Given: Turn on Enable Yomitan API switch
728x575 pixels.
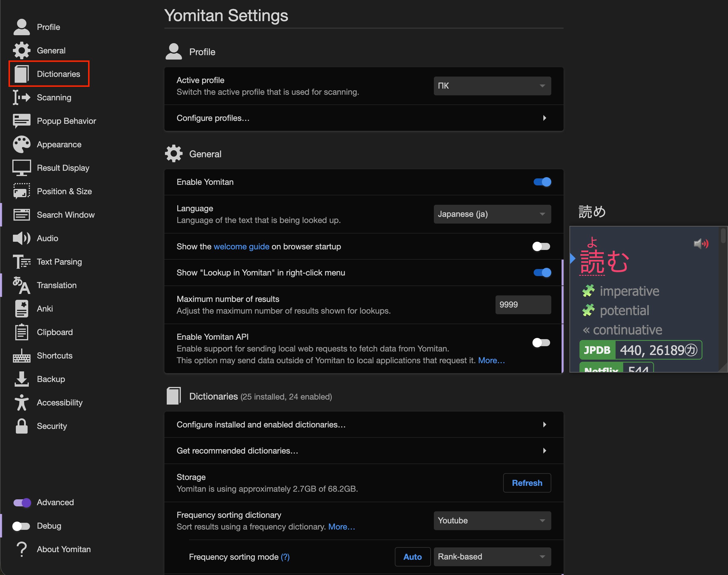Looking at the screenshot, I should (x=541, y=343).
